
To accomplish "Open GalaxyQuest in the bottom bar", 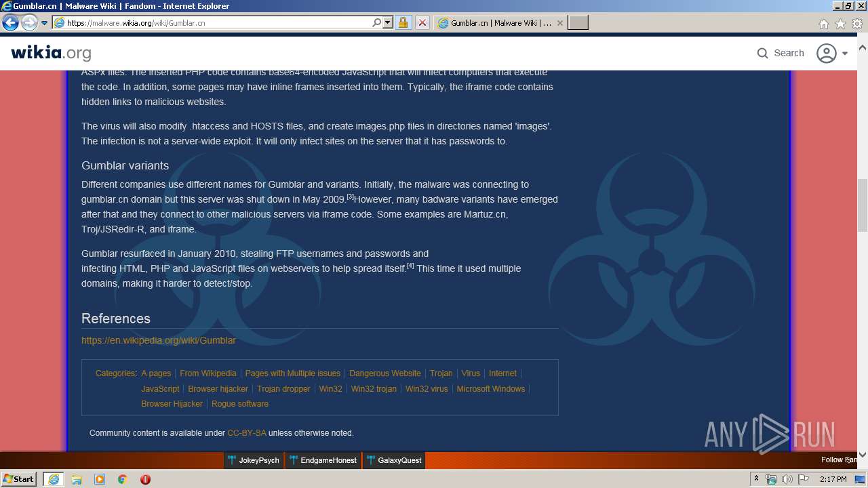I will tap(394, 460).
